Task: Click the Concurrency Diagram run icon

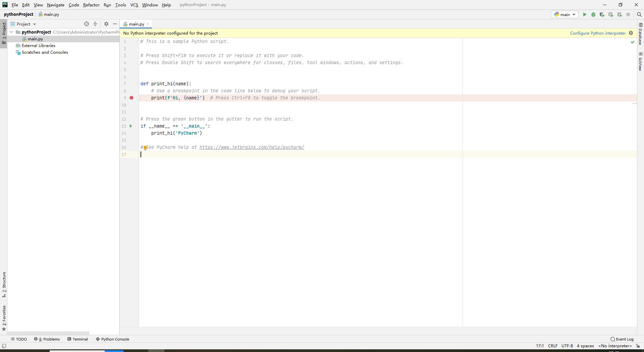Action: point(619,14)
